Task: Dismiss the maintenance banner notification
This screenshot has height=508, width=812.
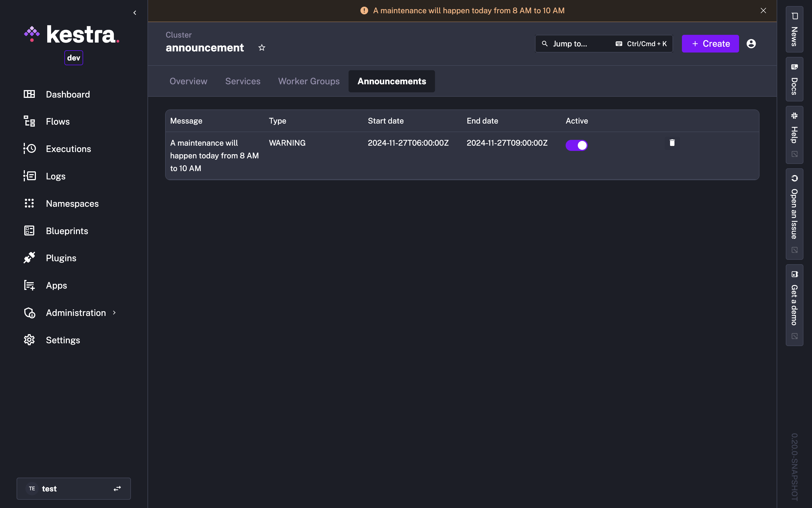Action: pyautogui.click(x=763, y=11)
